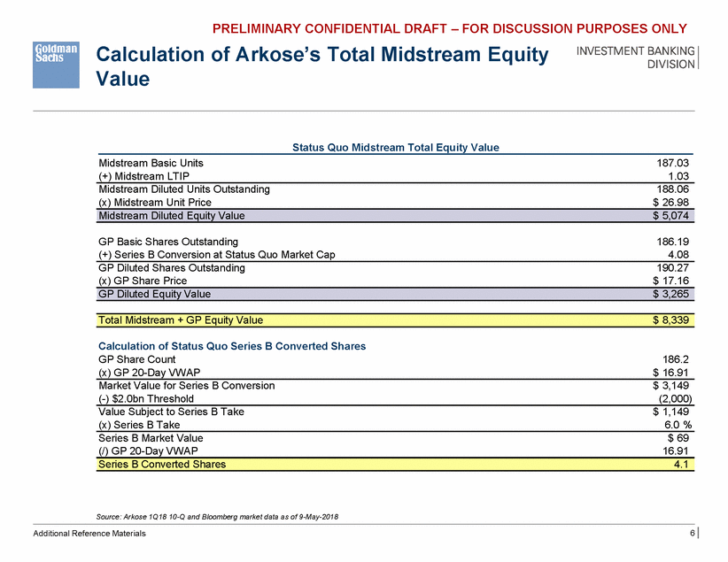Click the value 4.08
Screen dimensions: 728x562
coord(678,255)
